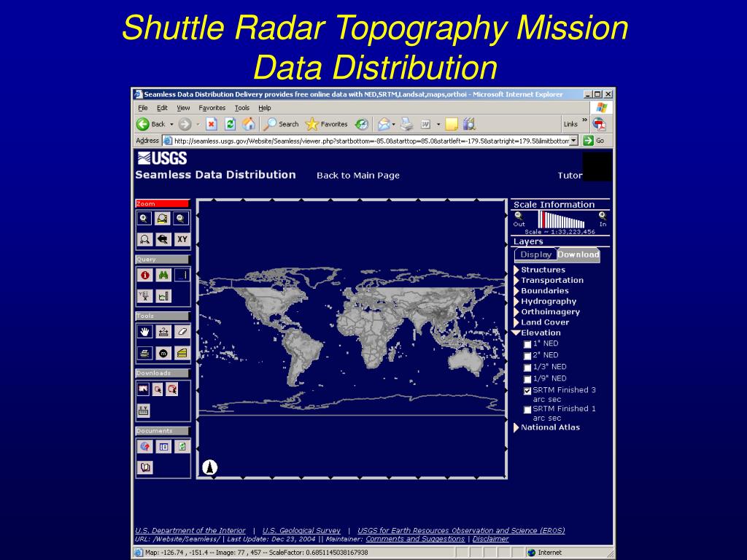Click the toolbar Search button
The width and height of the screenshot is (747, 560).
click(x=282, y=124)
